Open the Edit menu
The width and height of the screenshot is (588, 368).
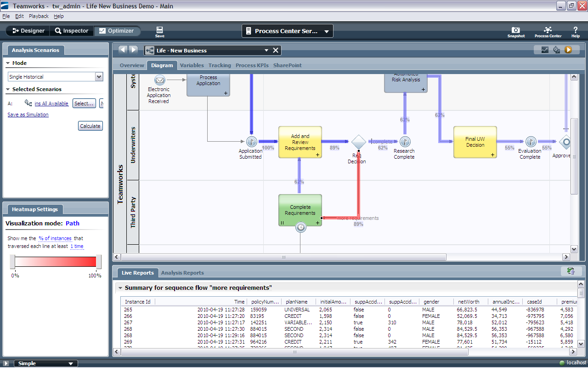[x=19, y=16]
